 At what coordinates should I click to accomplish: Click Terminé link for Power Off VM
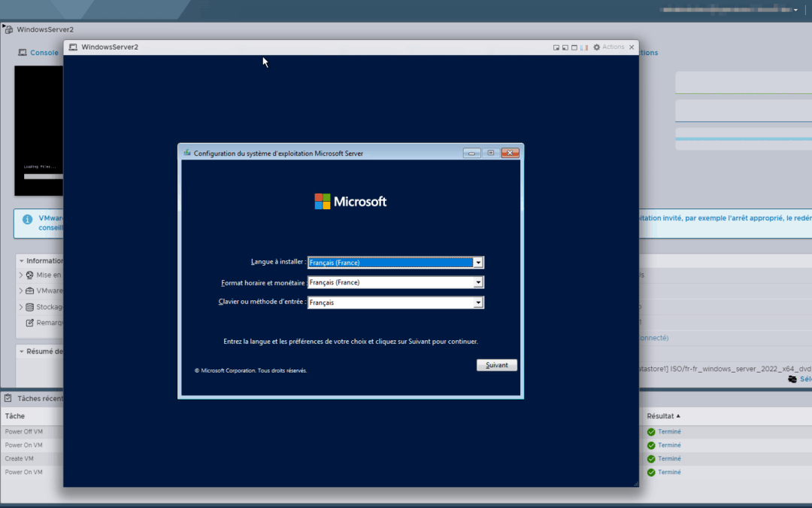pos(669,432)
